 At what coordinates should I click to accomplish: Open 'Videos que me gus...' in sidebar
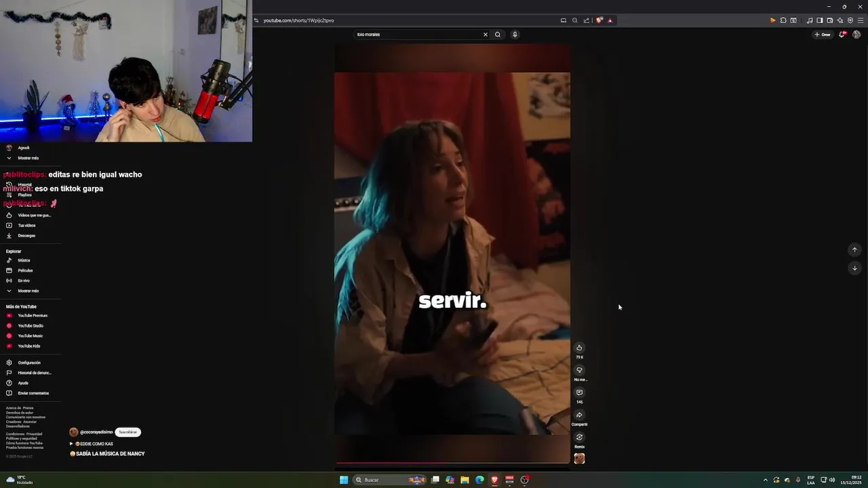pyautogui.click(x=31, y=215)
